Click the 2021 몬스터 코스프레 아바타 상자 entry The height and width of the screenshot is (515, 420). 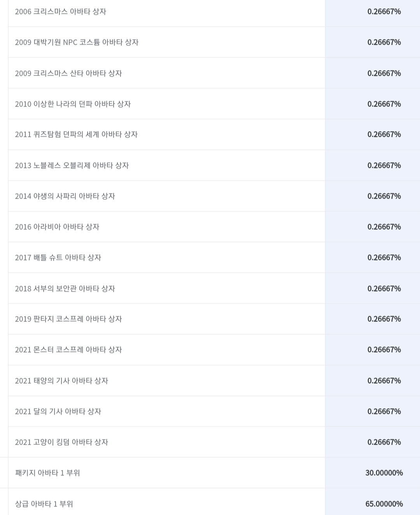(x=68, y=349)
